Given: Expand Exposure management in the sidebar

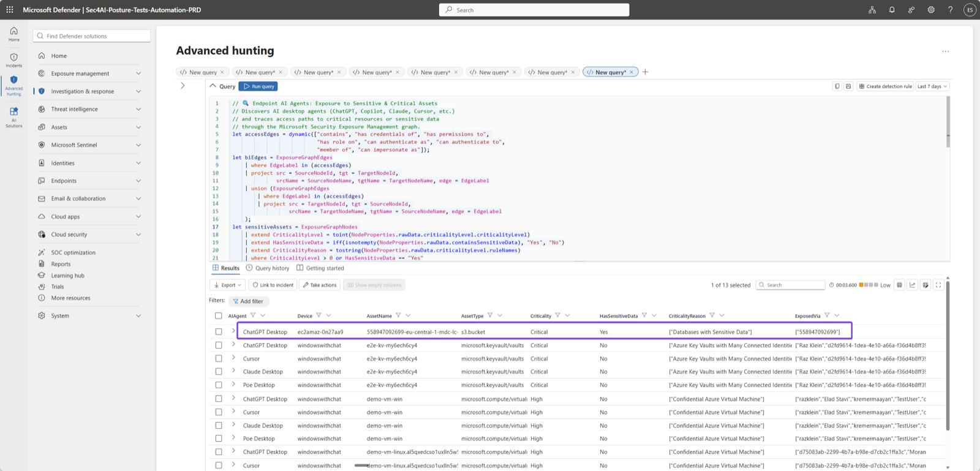Looking at the screenshot, I should click(x=89, y=73).
